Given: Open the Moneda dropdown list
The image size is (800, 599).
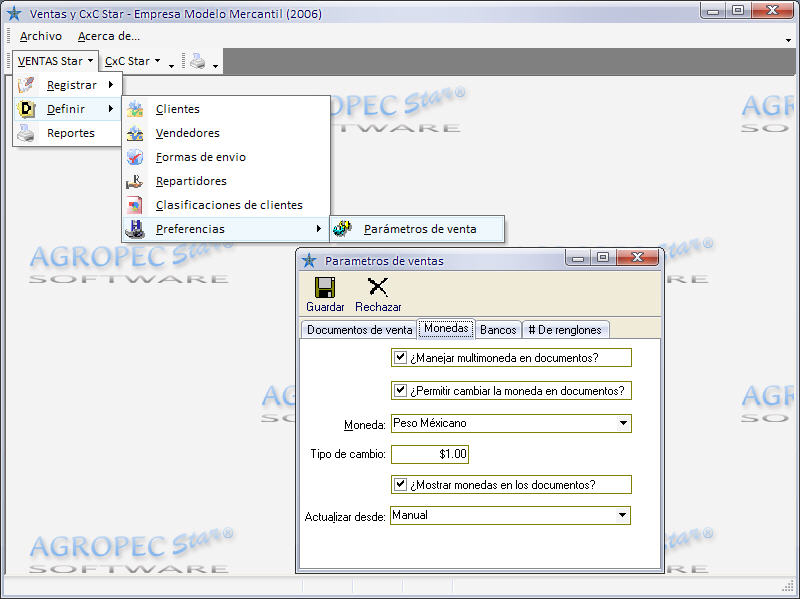Looking at the screenshot, I should [x=623, y=423].
